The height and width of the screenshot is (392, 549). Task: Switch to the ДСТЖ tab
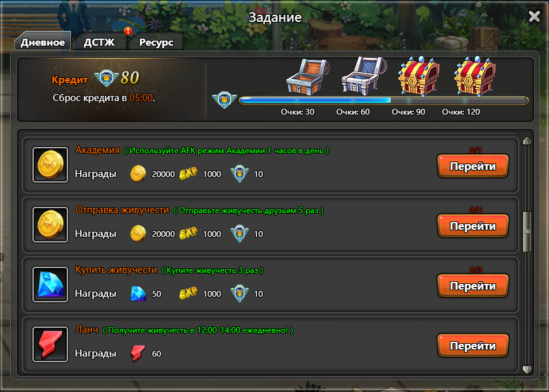(x=99, y=42)
